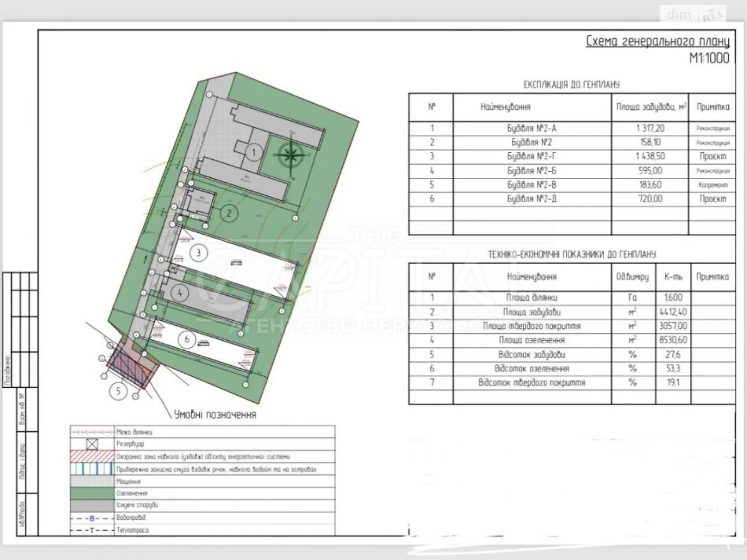The height and width of the screenshot is (560, 747).
Task: Click the dotted Мощення legend swatch
Action: [x=92, y=481]
